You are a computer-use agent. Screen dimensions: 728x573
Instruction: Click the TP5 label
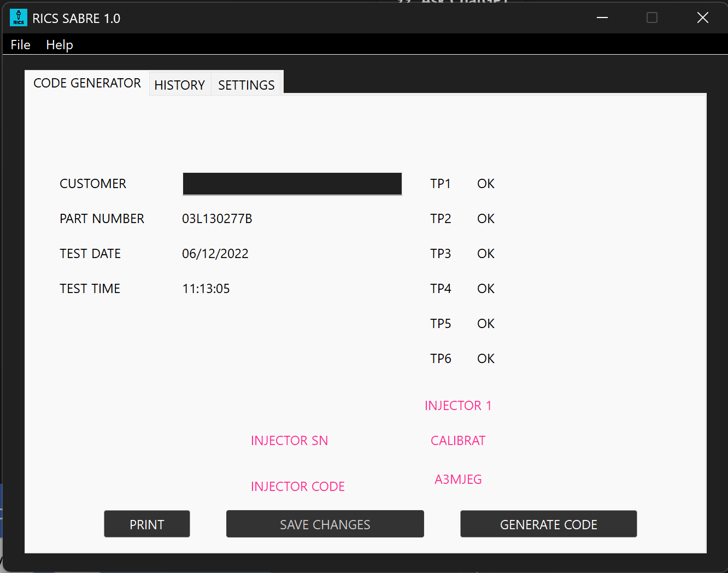441,324
